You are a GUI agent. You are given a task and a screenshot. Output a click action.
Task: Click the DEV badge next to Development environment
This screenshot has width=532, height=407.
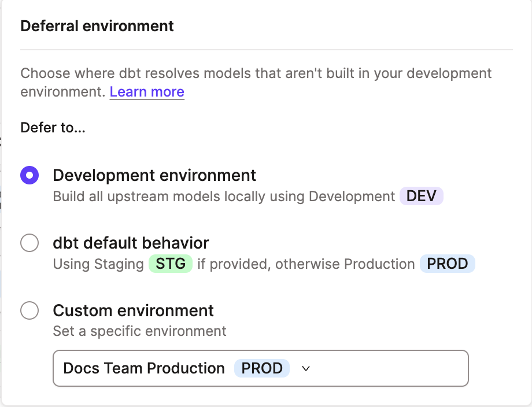click(x=422, y=196)
